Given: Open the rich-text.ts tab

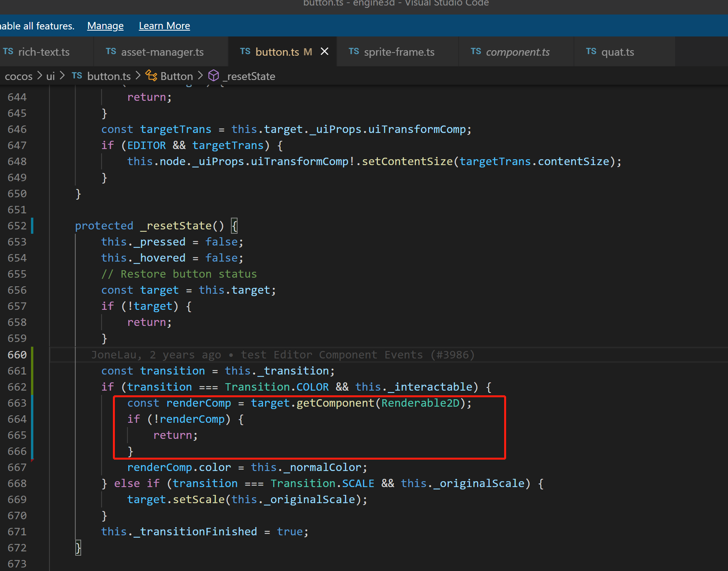Looking at the screenshot, I should [x=44, y=52].
